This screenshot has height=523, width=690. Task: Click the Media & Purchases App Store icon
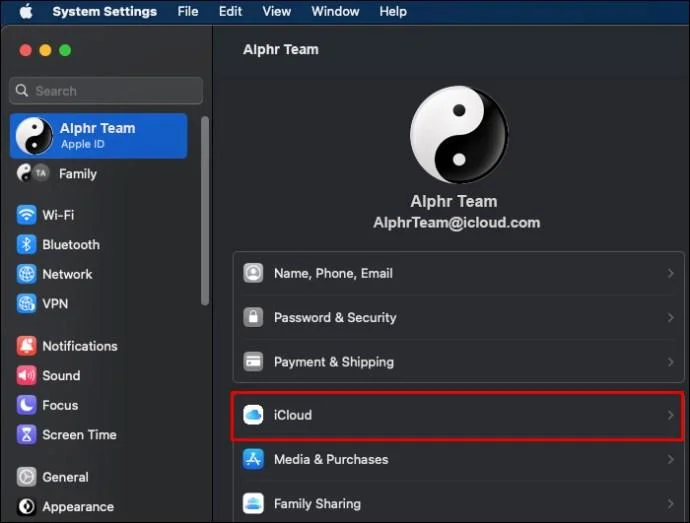pos(253,459)
